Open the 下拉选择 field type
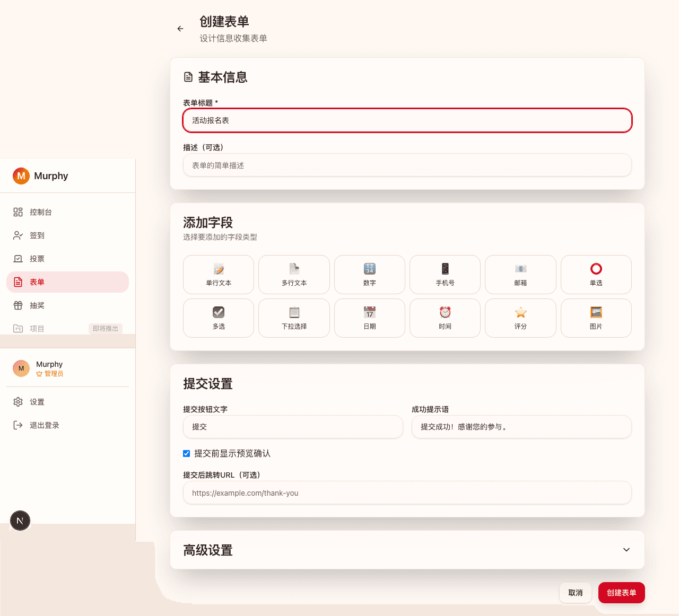The height and width of the screenshot is (616, 679). click(x=293, y=318)
